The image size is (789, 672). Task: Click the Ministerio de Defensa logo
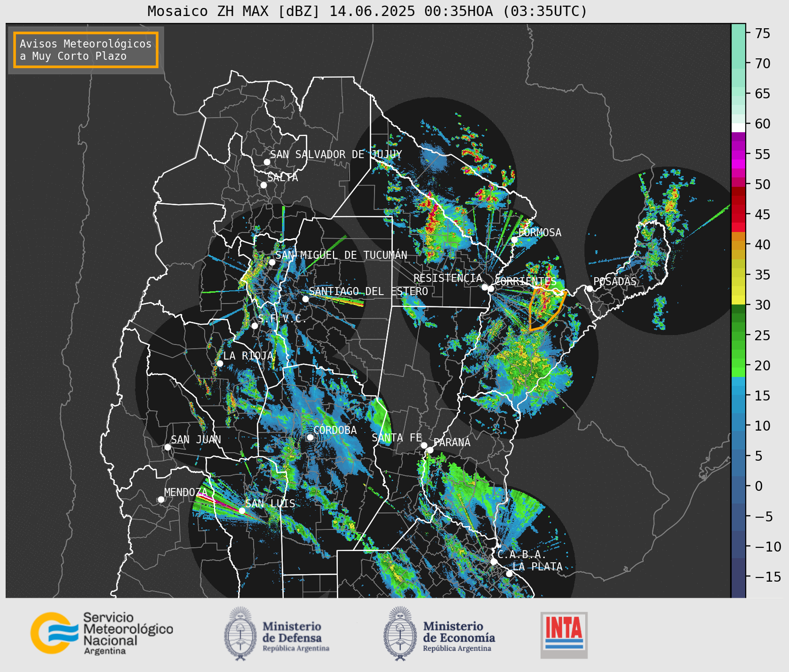277,634
